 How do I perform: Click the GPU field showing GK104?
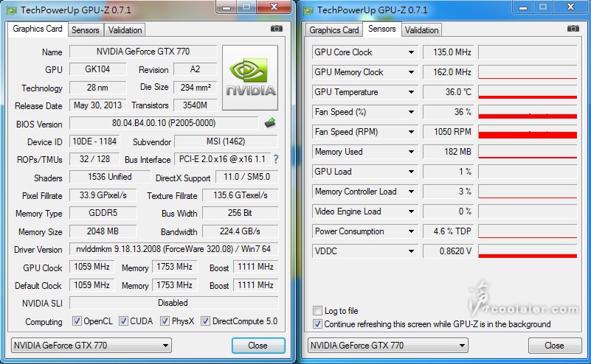tap(97, 69)
